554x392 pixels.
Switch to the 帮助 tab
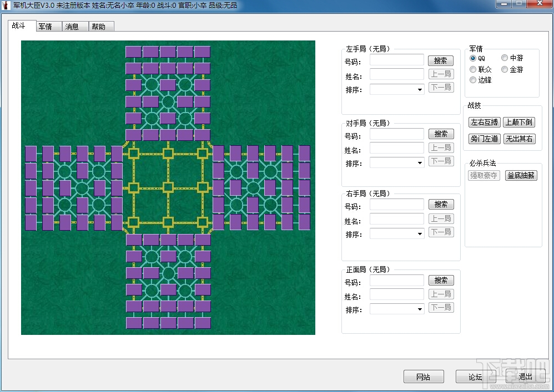pyautogui.click(x=101, y=27)
